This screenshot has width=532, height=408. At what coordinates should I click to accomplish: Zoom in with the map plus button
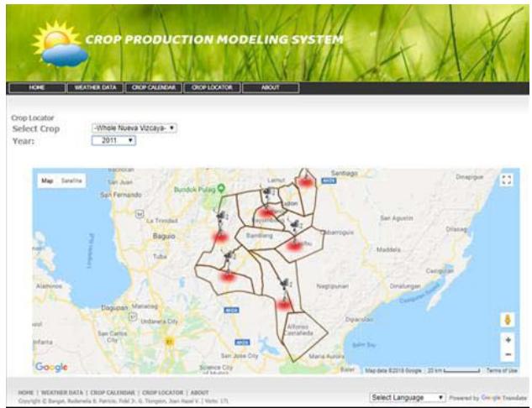pos(507,340)
